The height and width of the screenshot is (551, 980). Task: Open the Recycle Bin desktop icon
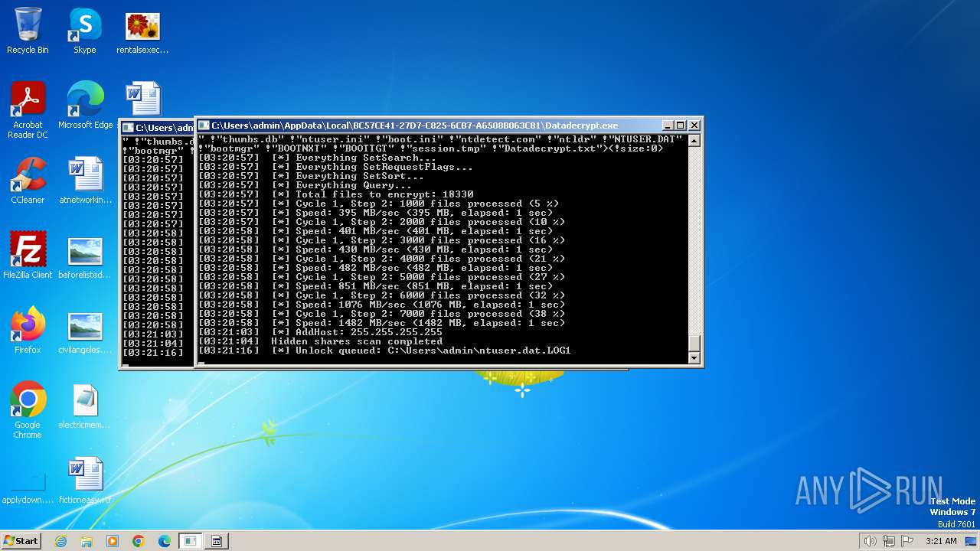[28, 31]
